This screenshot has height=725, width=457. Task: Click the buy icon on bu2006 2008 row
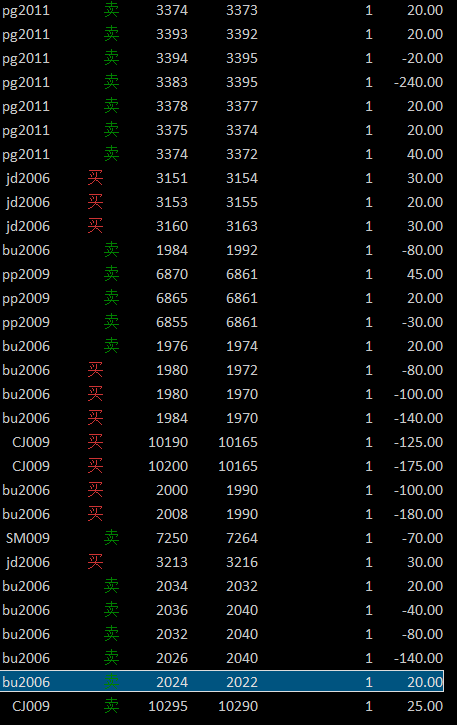pyautogui.click(x=95, y=514)
